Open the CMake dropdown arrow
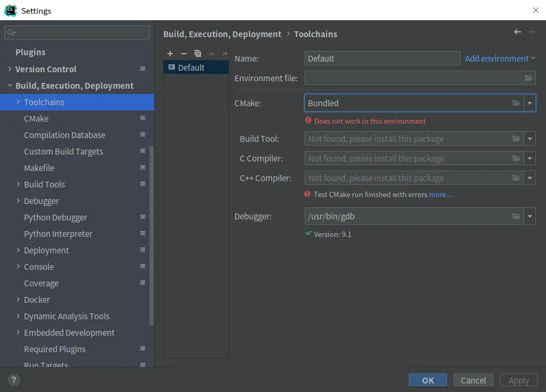 click(530, 103)
